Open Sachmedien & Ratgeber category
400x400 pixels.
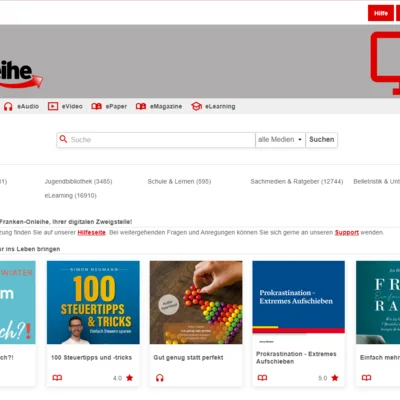pos(297,181)
